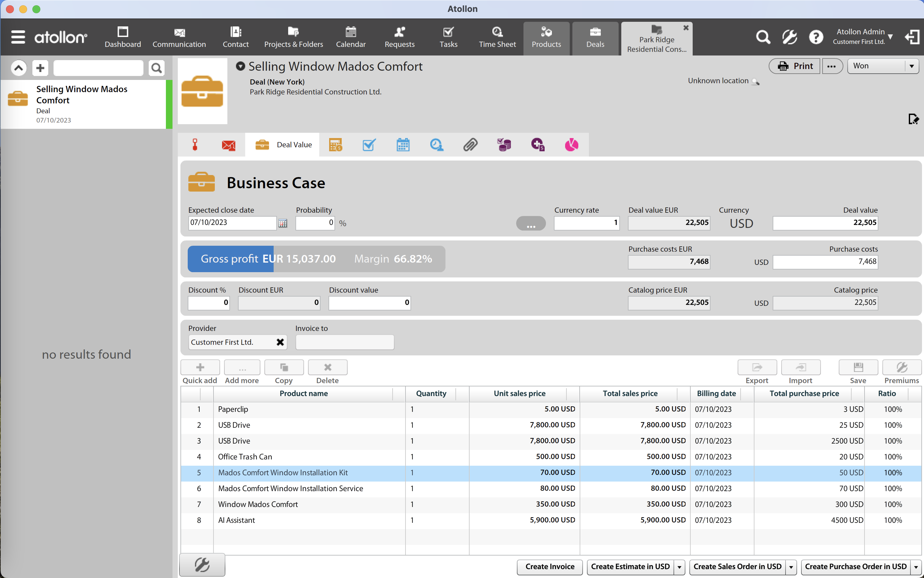Click the edit document icon at right

[913, 119]
